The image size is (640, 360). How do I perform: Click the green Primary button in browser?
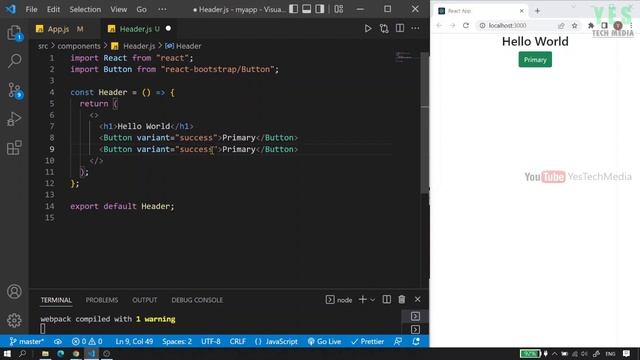(535, 60)
